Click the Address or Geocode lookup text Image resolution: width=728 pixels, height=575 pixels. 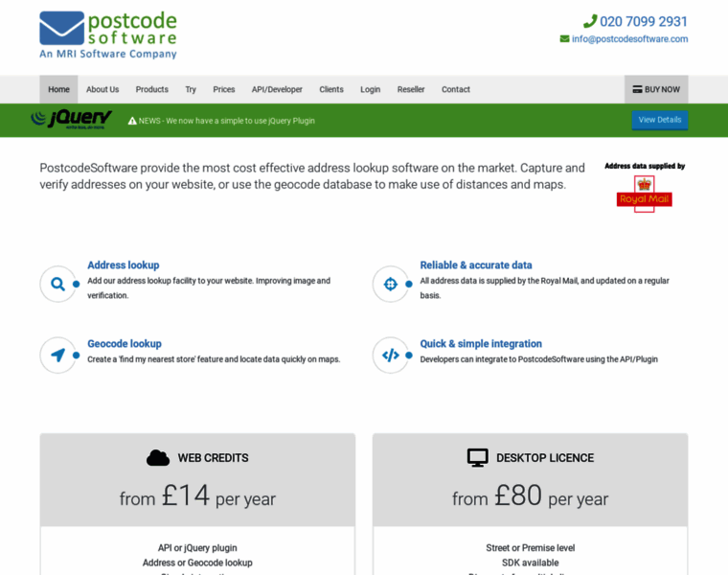pyautogui.click(x=197, y=563)
